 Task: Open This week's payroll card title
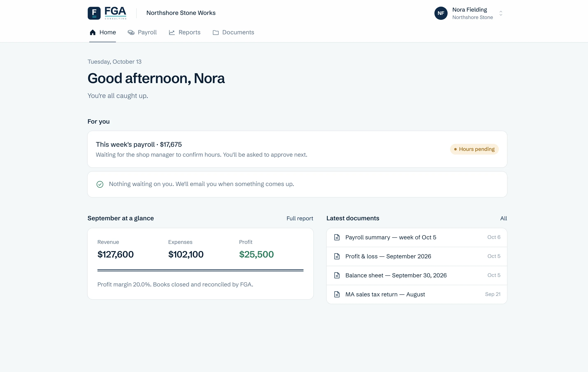coord(139,144)
